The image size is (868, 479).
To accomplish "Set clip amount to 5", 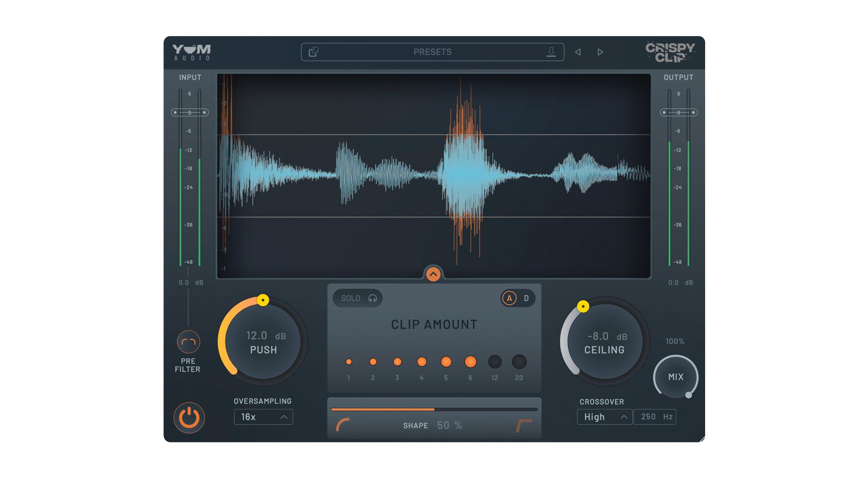I will click(446, 362).
